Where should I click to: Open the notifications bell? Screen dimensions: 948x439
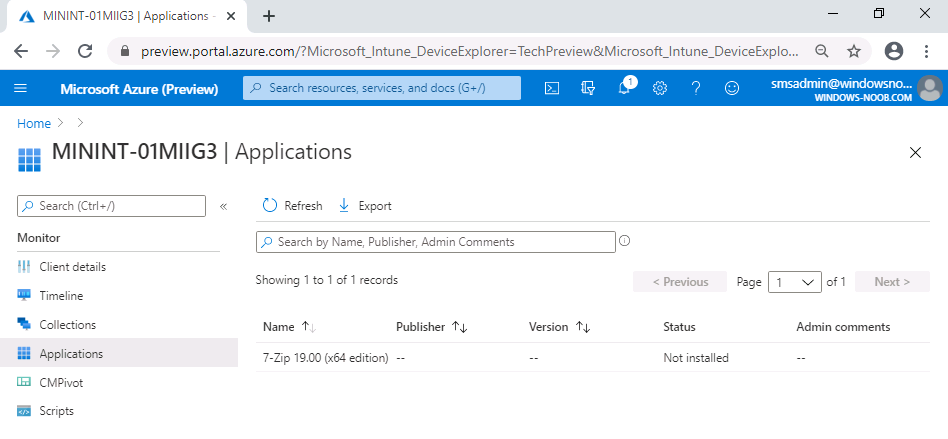625,88
